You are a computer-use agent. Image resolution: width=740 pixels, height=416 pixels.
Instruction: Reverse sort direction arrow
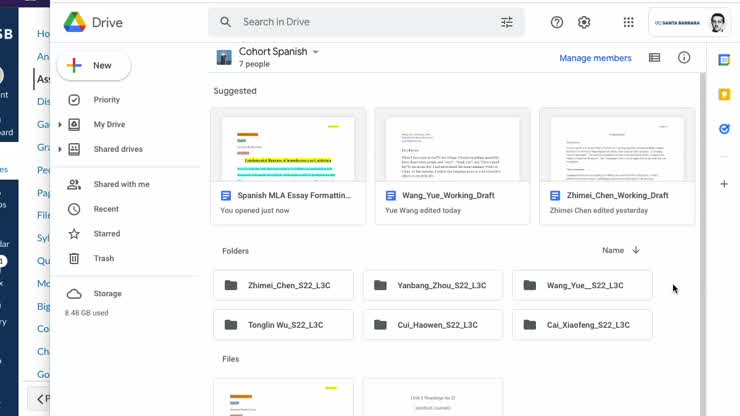pos(636,250)
